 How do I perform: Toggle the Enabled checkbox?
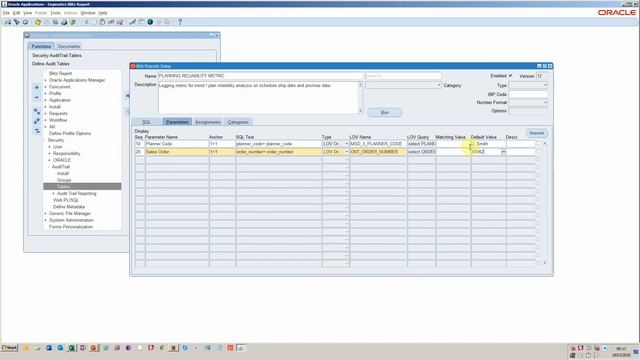pos(510,76)
